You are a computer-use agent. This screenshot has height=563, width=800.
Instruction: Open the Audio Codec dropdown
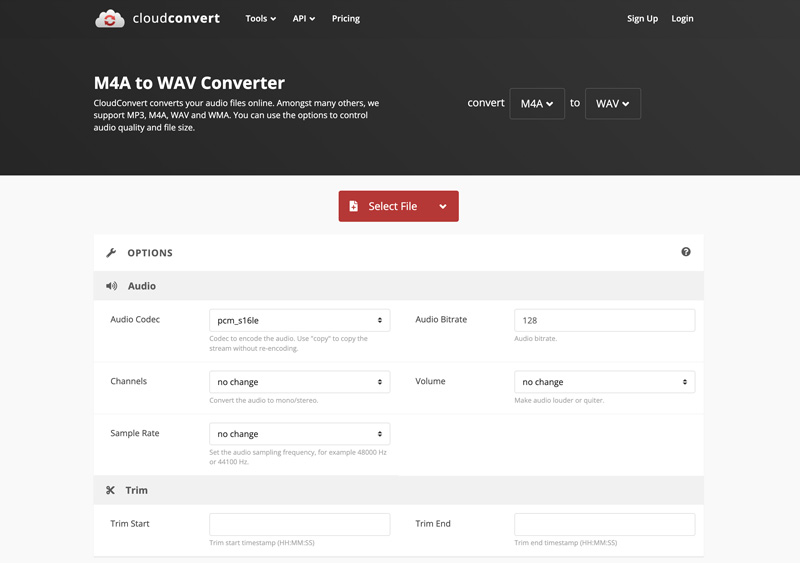pyautogui.click(x=299, y=320)
